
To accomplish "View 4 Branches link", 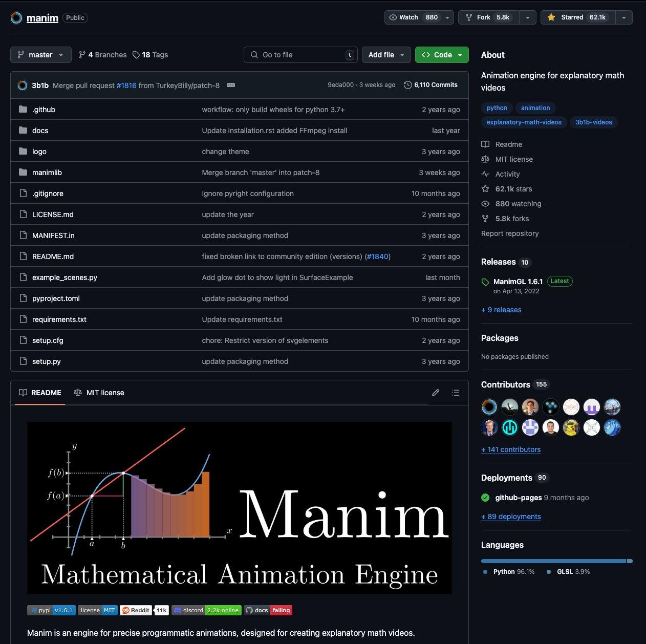I will coord(102,55).
